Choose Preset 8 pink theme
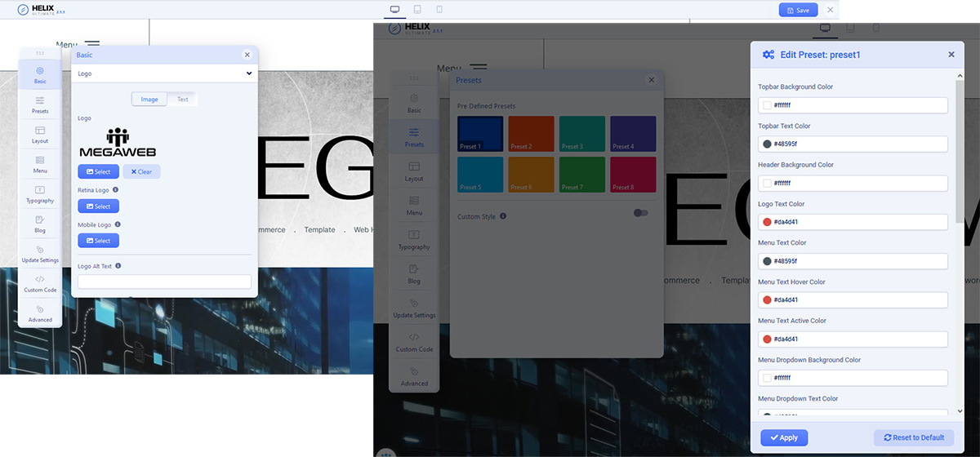 (632, 175)
